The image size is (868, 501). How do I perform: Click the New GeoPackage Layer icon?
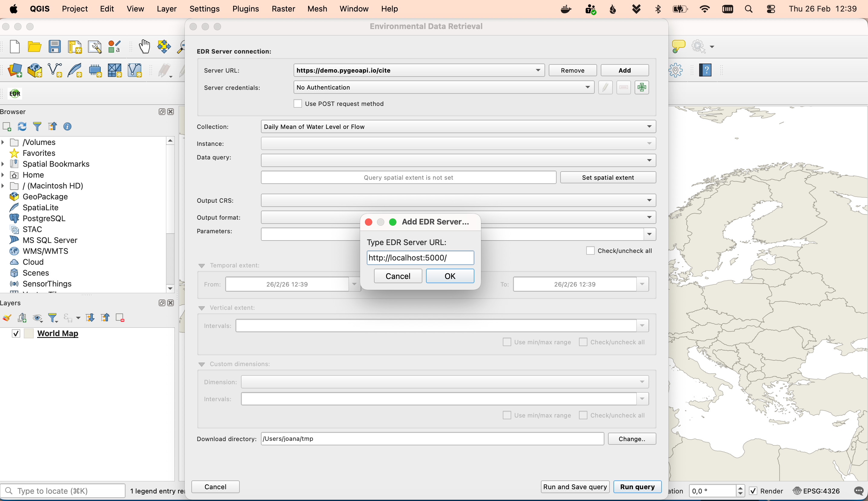tap(35, 70)
